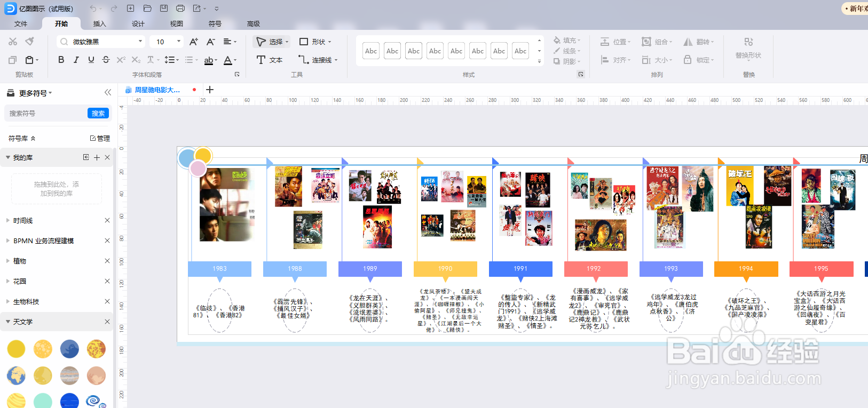Open the 填充 fill dropdown
The image size is (868, 408).
pos(566,41)
